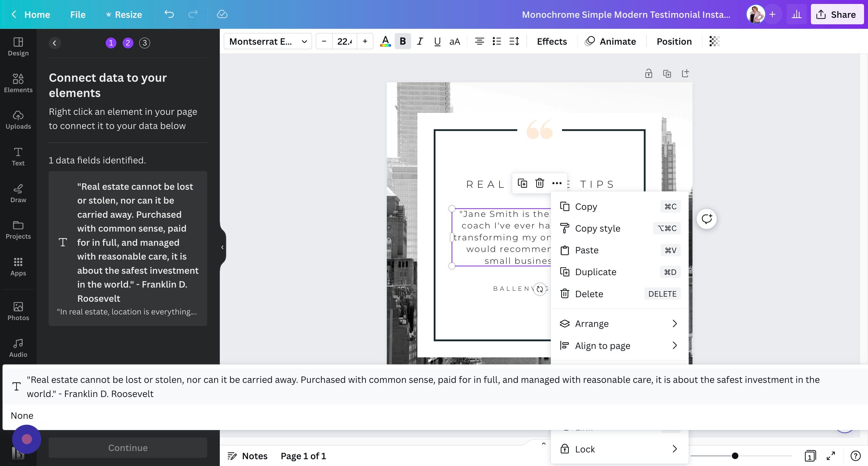Toggle underline formatting
Screen dimensions: 868x466
point(437,41)
